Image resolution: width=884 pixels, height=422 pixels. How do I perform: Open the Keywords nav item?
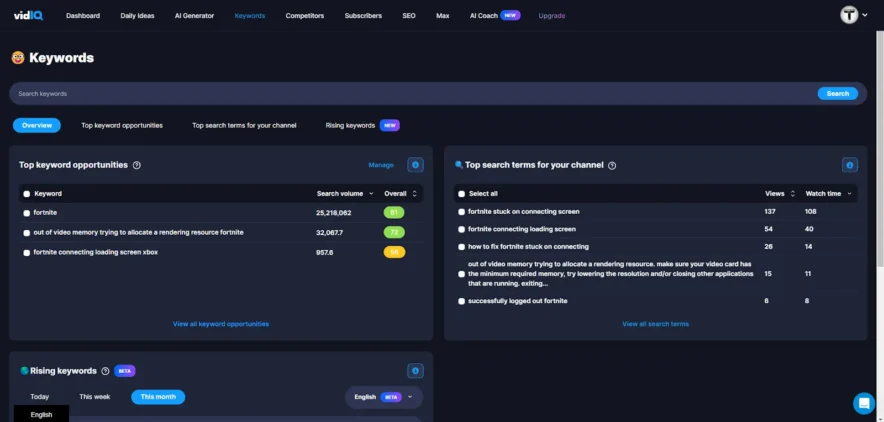pyautogui.click(x=250, y=16)
